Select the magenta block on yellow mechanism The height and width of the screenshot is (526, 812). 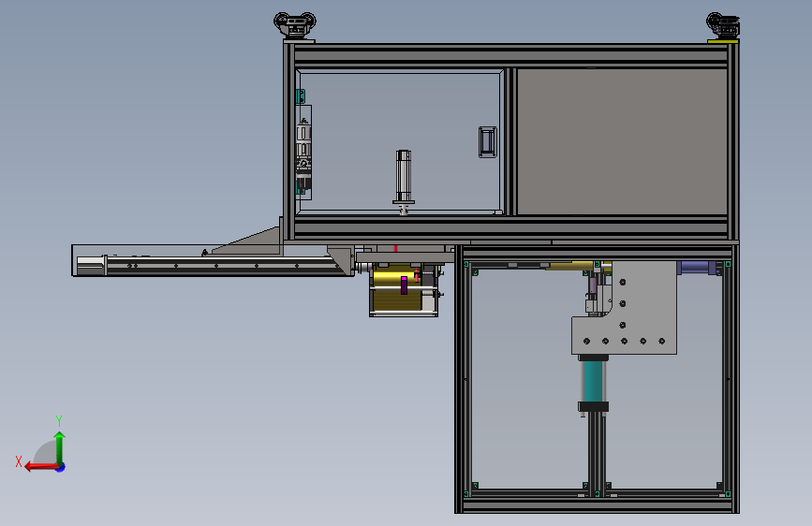pyautogui.click(x=404, y=285)
